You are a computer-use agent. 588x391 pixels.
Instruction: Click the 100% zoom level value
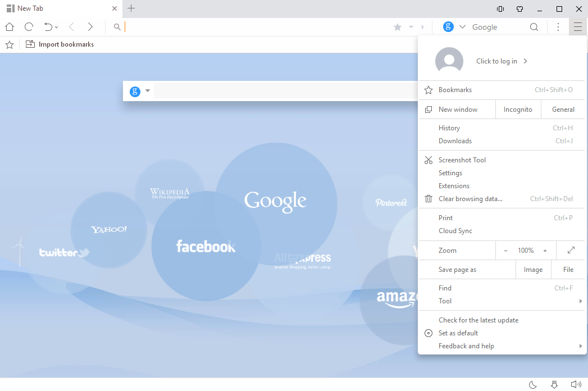click(x=525, y=251)
